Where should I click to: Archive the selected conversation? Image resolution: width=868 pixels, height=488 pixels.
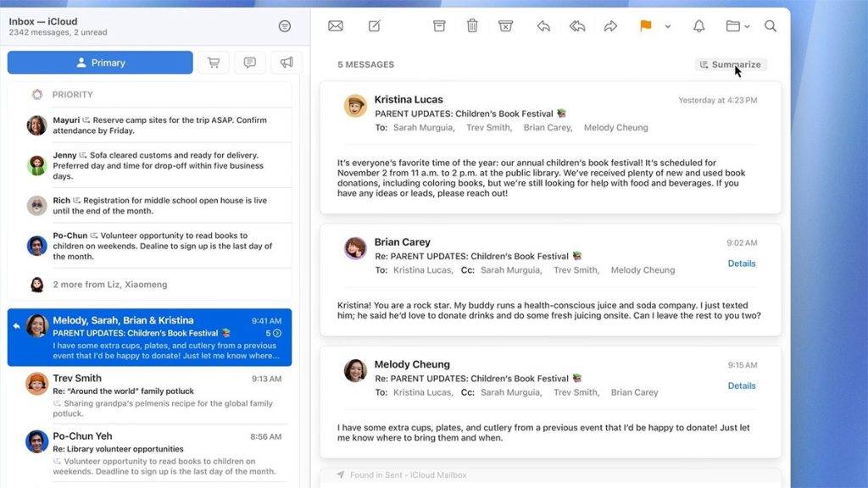[x=438, y=25]
